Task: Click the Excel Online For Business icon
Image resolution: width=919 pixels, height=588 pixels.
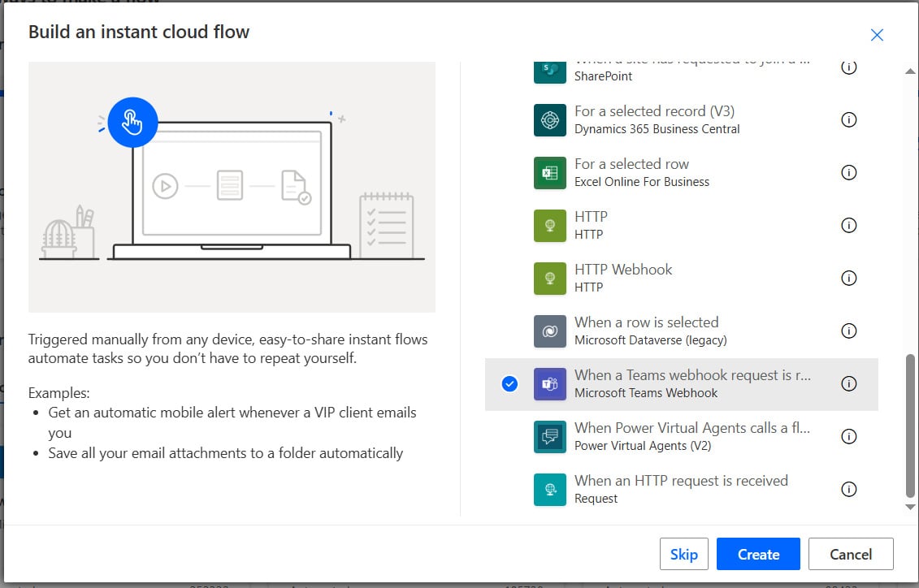Action: coord(550,173)
